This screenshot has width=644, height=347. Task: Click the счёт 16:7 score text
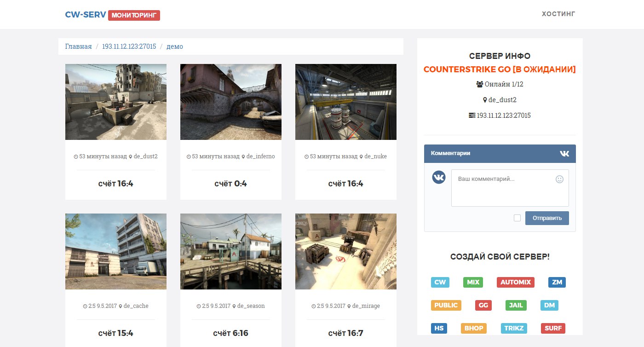[346, 333]
